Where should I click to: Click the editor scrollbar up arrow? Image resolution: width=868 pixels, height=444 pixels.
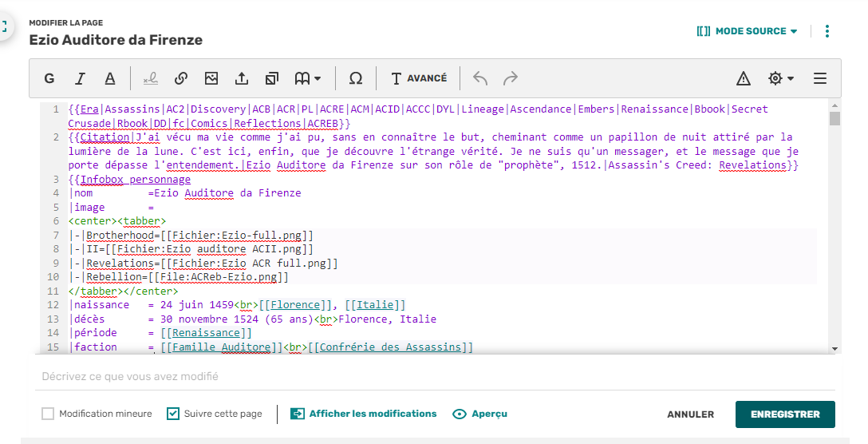tap(834, 105)
